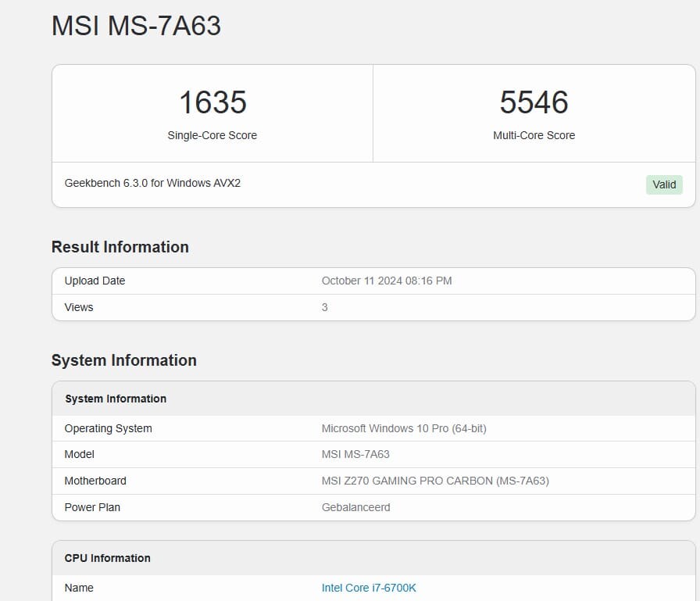Select Microsoft Windows 10 Pro (64-bit) value

(x=404, y=428)
